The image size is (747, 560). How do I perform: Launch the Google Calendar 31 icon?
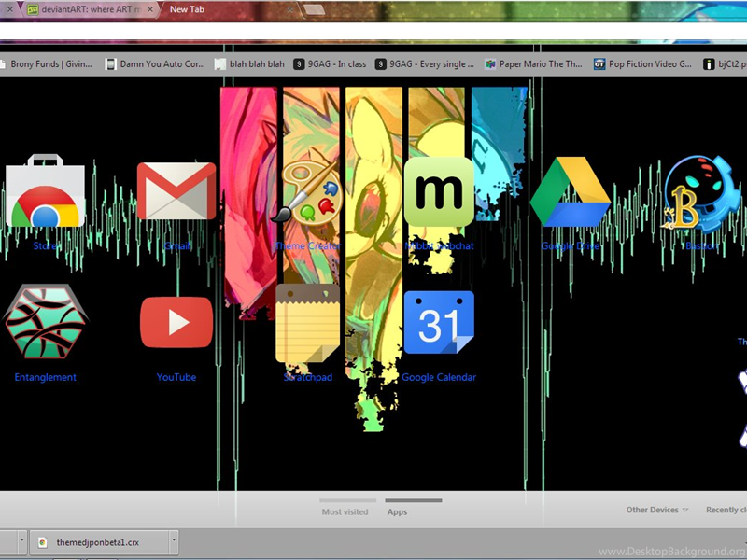point(439,322)
